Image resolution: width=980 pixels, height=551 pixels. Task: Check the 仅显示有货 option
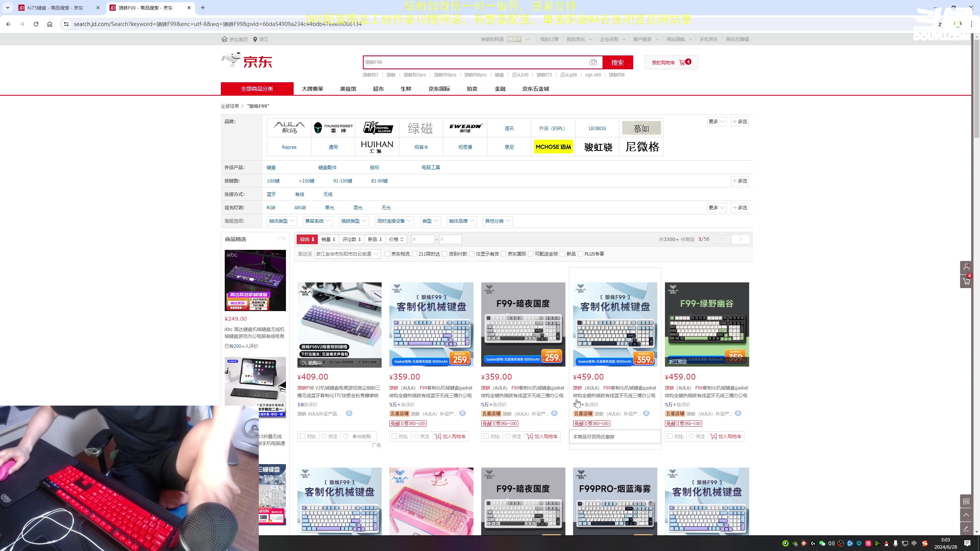click(472, 254)
